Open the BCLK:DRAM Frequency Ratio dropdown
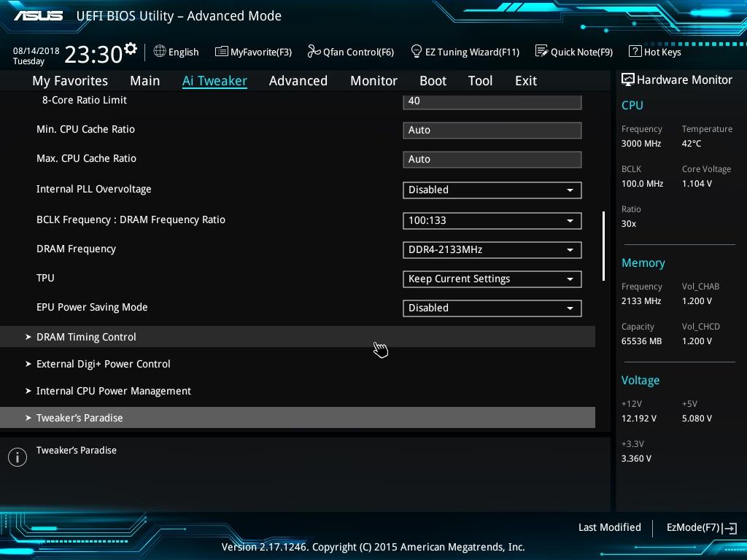This screenshot has width=747, height=560. 492,220
